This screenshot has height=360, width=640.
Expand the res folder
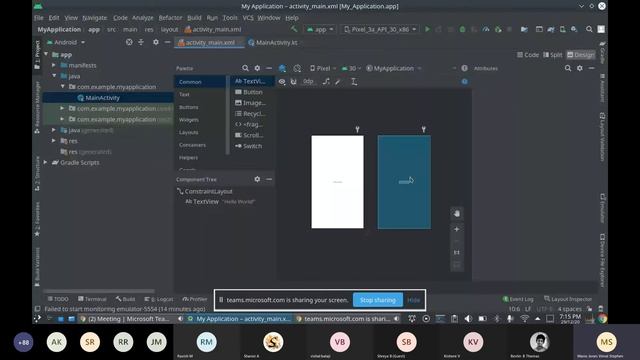(54, 141)
